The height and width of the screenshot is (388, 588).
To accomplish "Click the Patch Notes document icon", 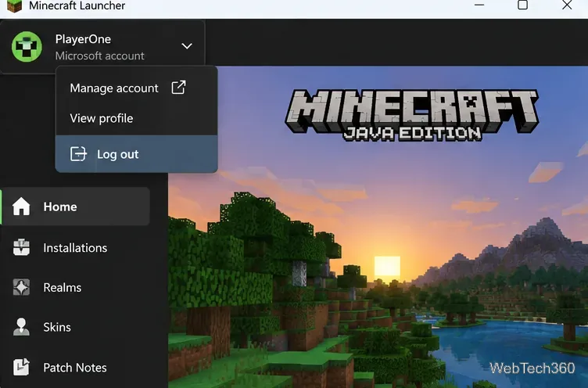I will [x=21, y=367].
